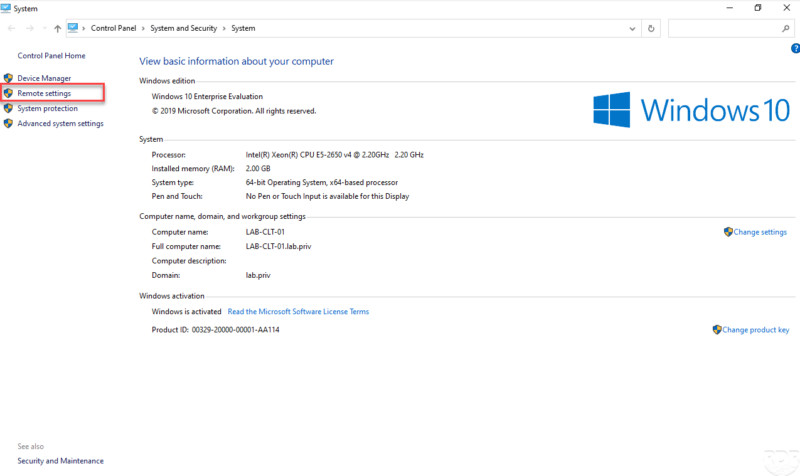Open System protection link

click(x=47, y=108)
